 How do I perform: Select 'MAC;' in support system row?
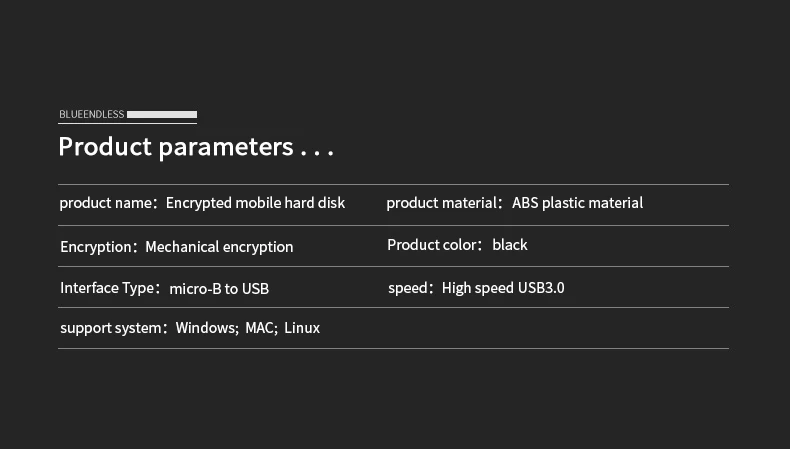coord(261,328)
